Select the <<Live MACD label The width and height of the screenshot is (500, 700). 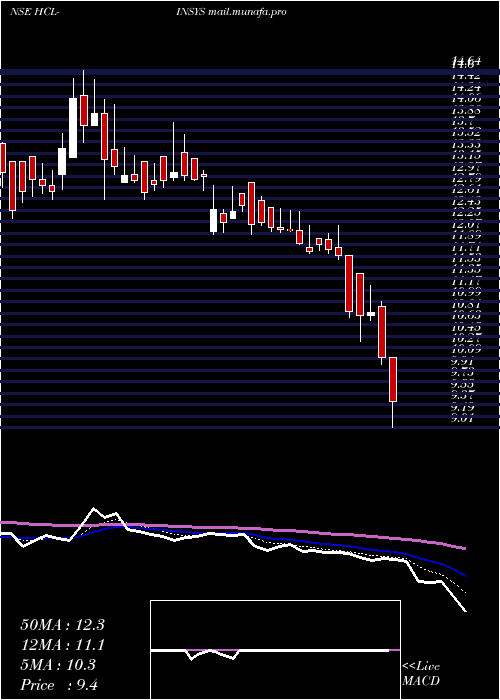(x=421, y=674)
